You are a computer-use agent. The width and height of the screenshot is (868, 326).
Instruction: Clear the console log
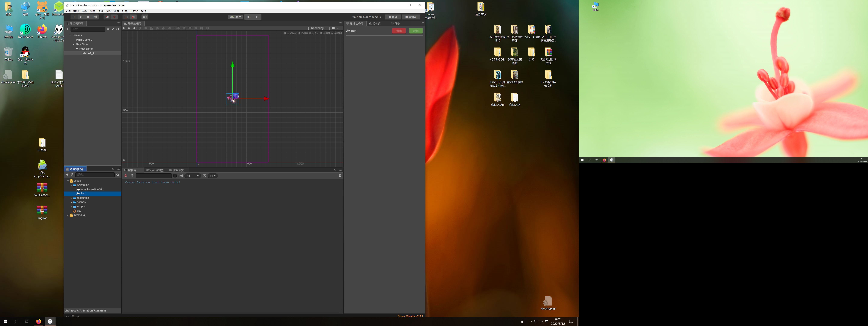click(x=126, y=176)
